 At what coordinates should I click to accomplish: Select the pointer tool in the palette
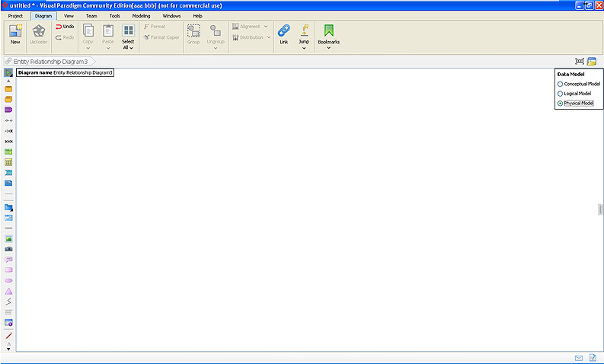[8, 72]
